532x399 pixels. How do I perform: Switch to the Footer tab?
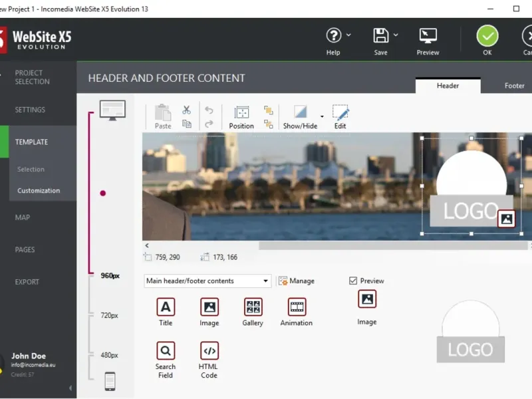(514, 86)
